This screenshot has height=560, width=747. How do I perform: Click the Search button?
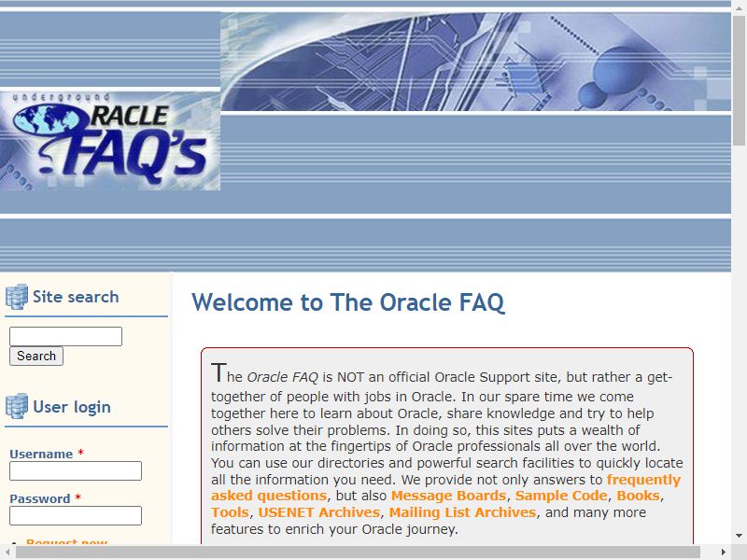[x=36, y=357]
